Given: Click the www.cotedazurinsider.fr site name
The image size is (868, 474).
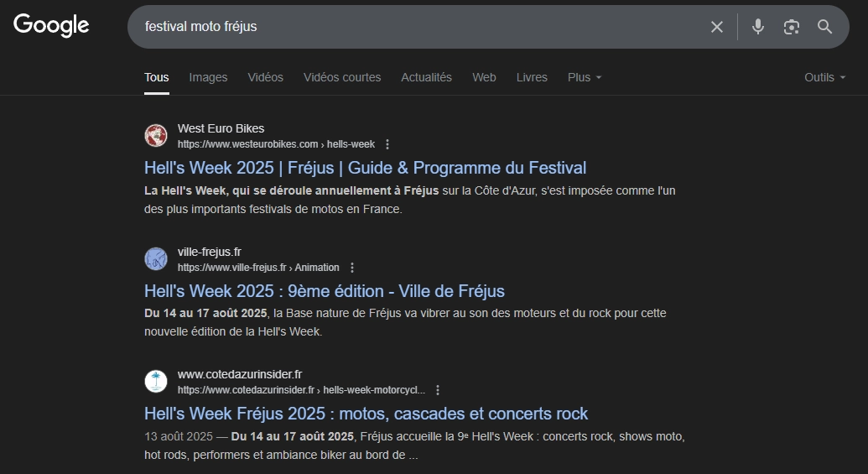Looking at the screenshot, I should tap(240, 375).
